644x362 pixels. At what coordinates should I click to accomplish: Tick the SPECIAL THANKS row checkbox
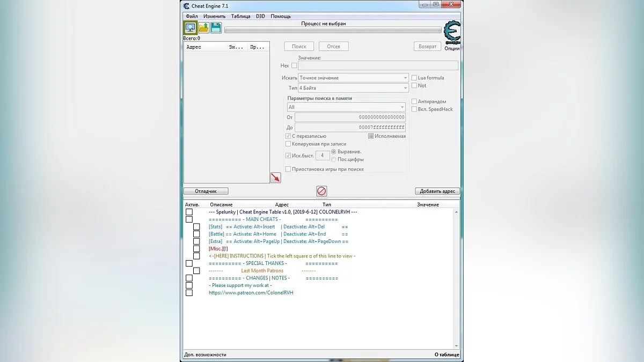(x=189, y=263)
